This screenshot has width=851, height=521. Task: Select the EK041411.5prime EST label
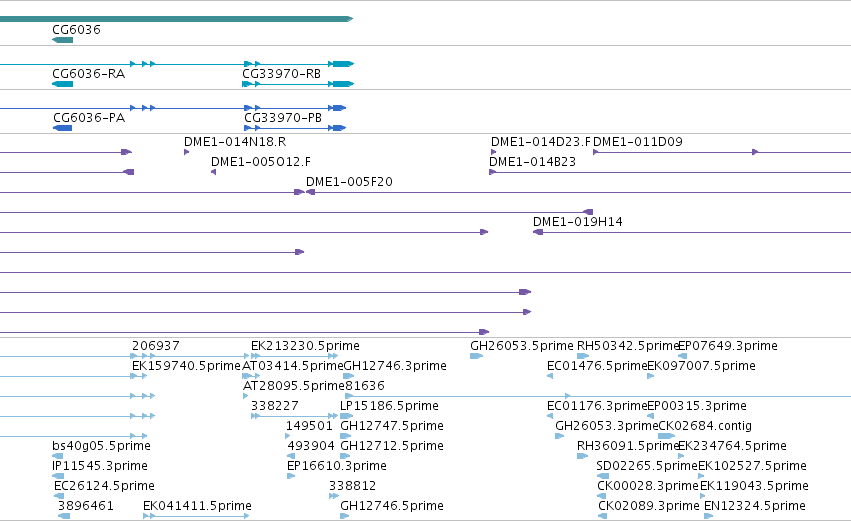pyautogui.click(x=197, y=506)
